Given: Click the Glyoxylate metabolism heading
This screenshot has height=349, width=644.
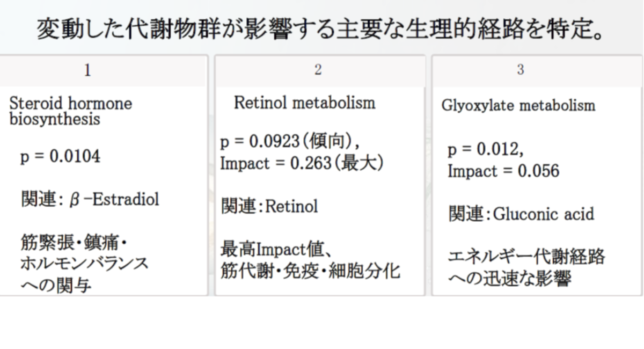Looking at the screenshot, I should 518,105.
